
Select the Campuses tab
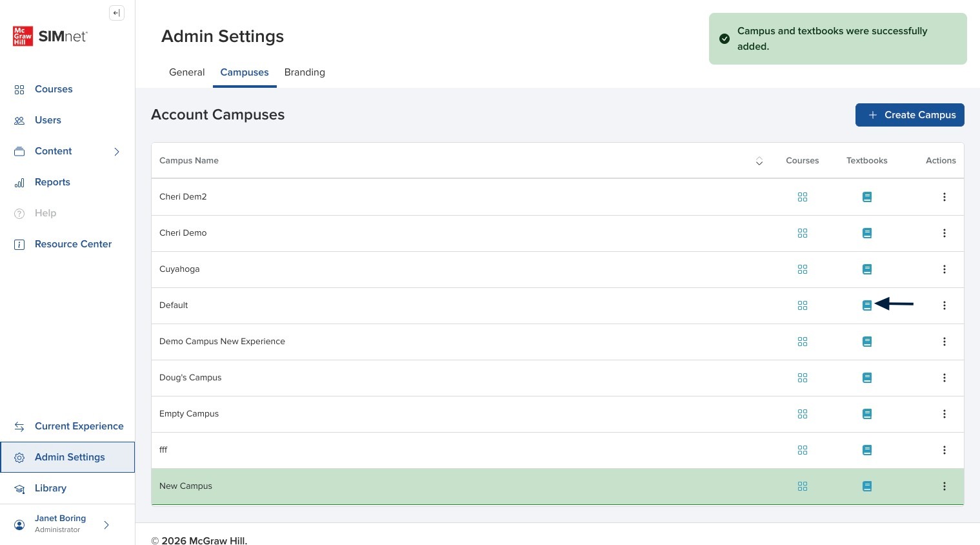(245, 72)
